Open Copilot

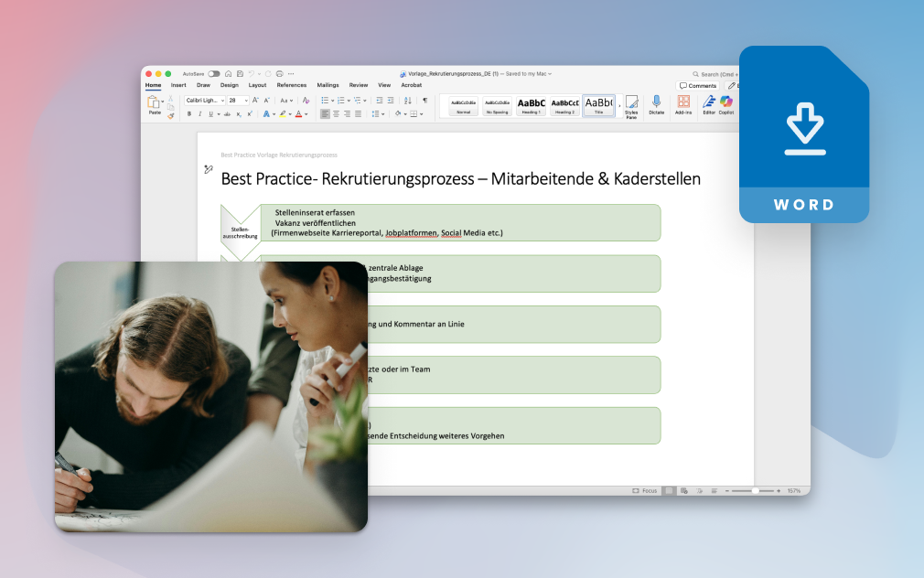click(x=726, y=105)
